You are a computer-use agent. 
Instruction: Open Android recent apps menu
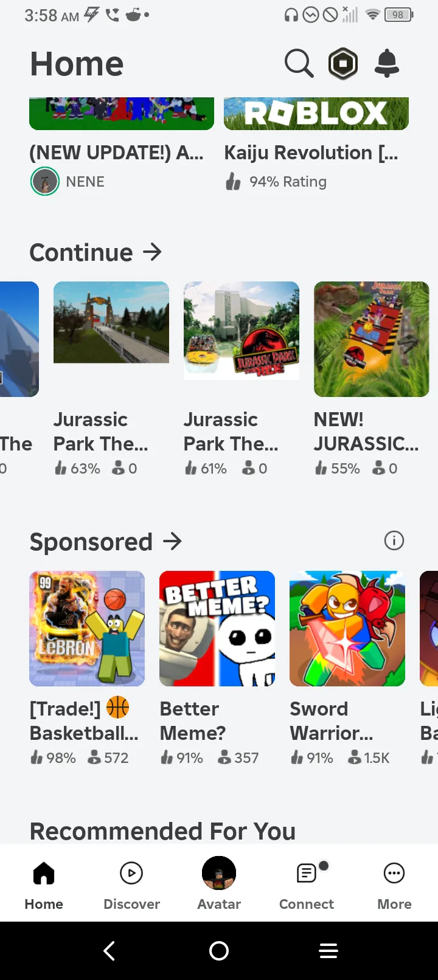click(328, 951)
